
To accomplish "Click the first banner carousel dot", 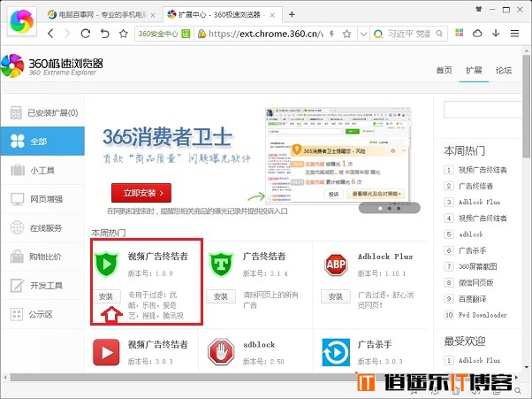I will 380,208.
